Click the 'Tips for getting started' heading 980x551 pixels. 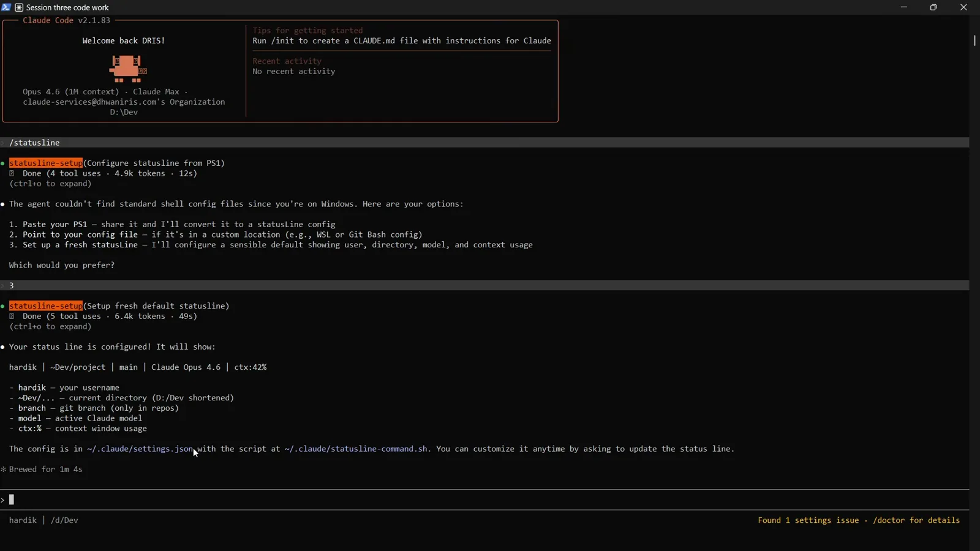pos(308,30)
